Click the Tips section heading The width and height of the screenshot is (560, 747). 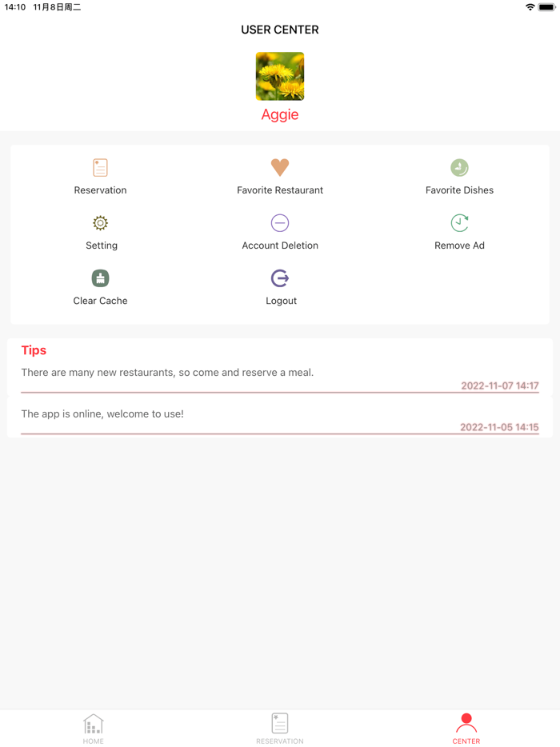click(34, 350)
